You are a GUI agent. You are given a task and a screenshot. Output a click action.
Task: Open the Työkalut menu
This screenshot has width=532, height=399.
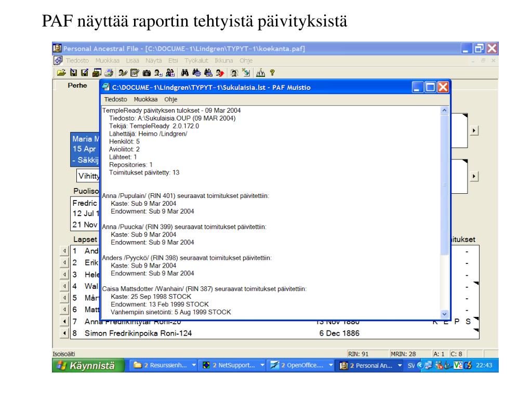(x=196, y=60)
